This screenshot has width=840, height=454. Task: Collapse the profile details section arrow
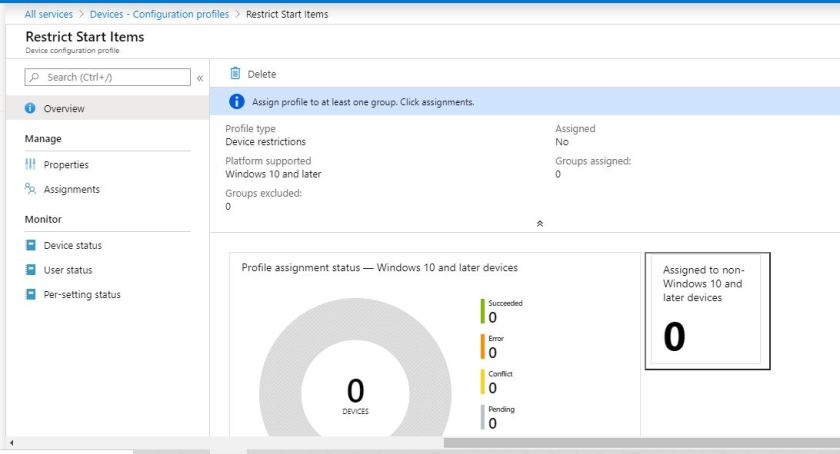coord(540,224)
